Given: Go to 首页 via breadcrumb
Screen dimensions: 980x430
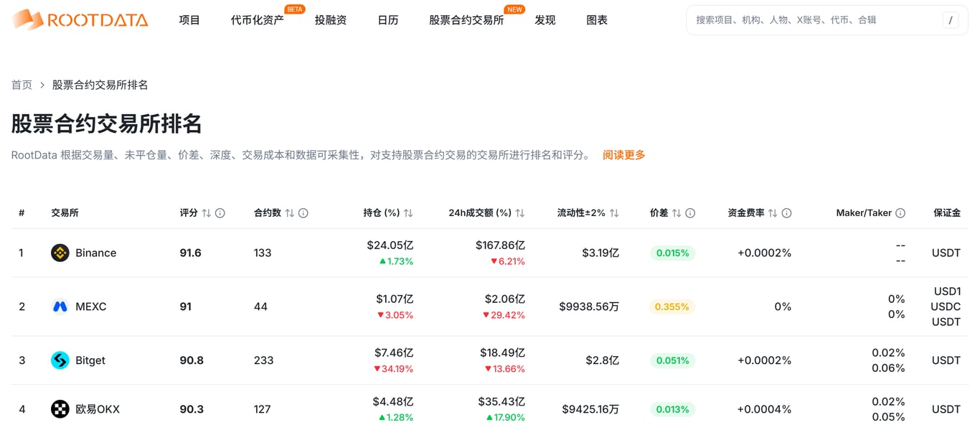Looking at the screenshot, I should (22, 85).
